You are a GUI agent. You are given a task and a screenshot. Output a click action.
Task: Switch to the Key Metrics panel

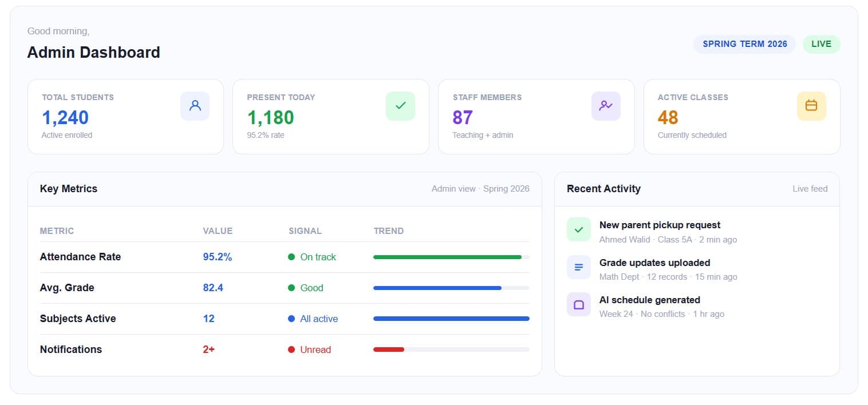click(68, 188)
